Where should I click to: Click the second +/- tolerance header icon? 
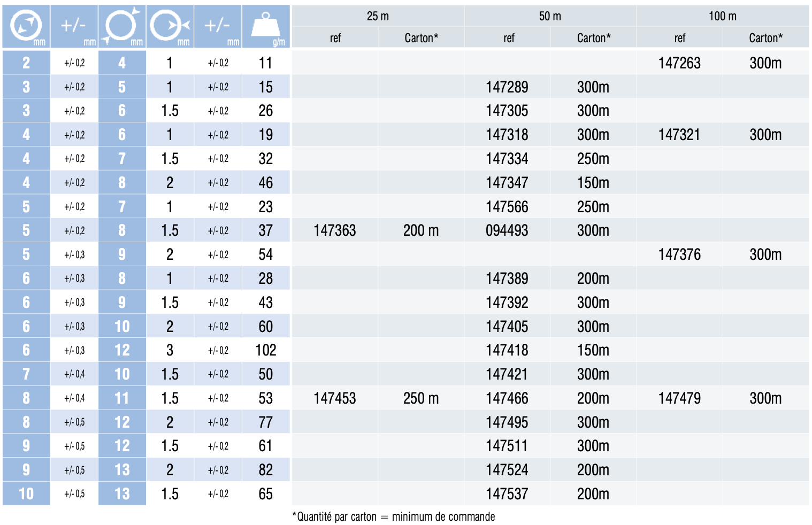218,26
